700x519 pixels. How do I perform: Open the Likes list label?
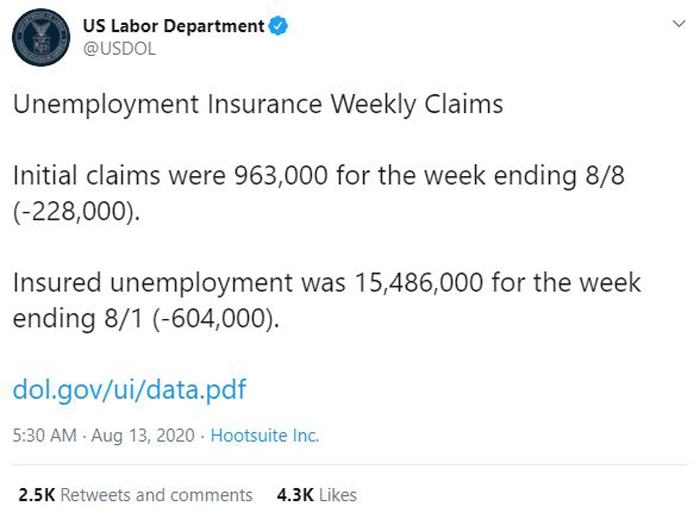pos(338,495)
